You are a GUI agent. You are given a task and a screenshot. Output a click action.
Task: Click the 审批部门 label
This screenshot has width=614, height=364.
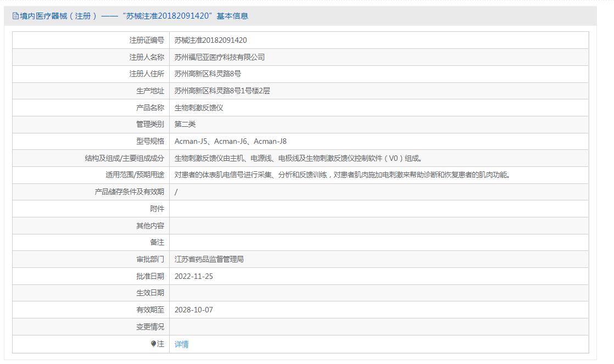150,259
